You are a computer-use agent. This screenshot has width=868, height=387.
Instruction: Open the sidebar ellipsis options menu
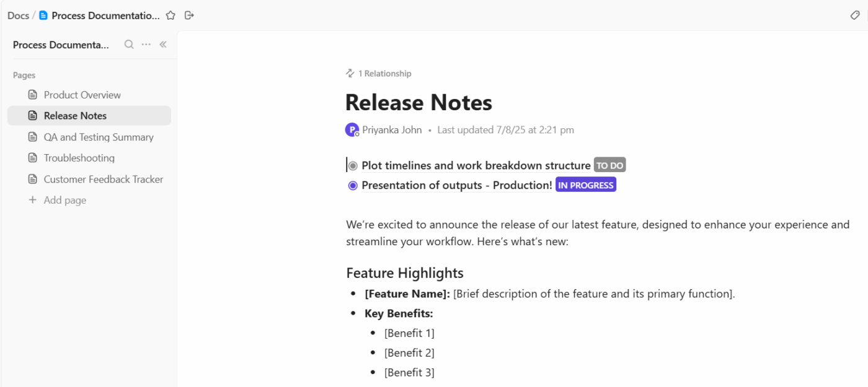coord(146,44)
